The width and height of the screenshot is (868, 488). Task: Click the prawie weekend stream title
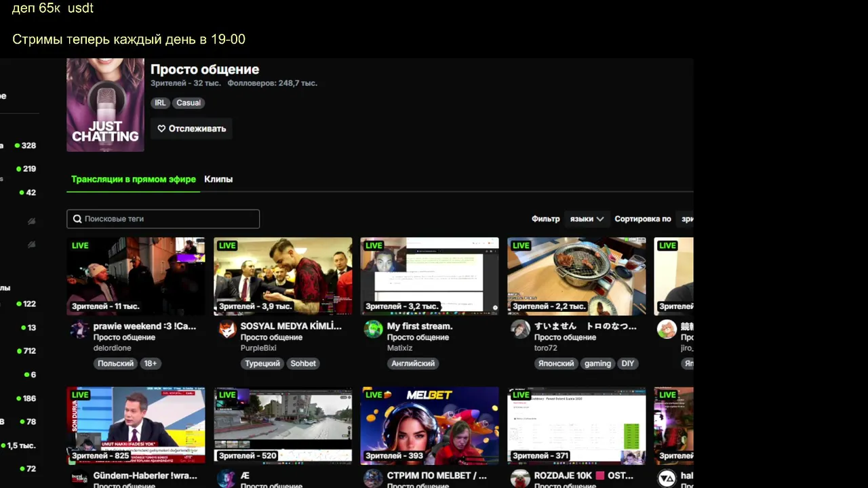(144, 326)
